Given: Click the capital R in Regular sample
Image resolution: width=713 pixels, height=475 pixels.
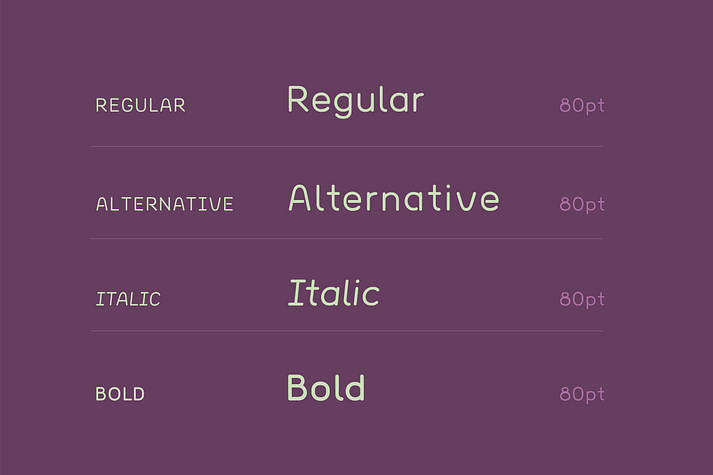Looking at the screenshot, I should [x=298, y=99].
